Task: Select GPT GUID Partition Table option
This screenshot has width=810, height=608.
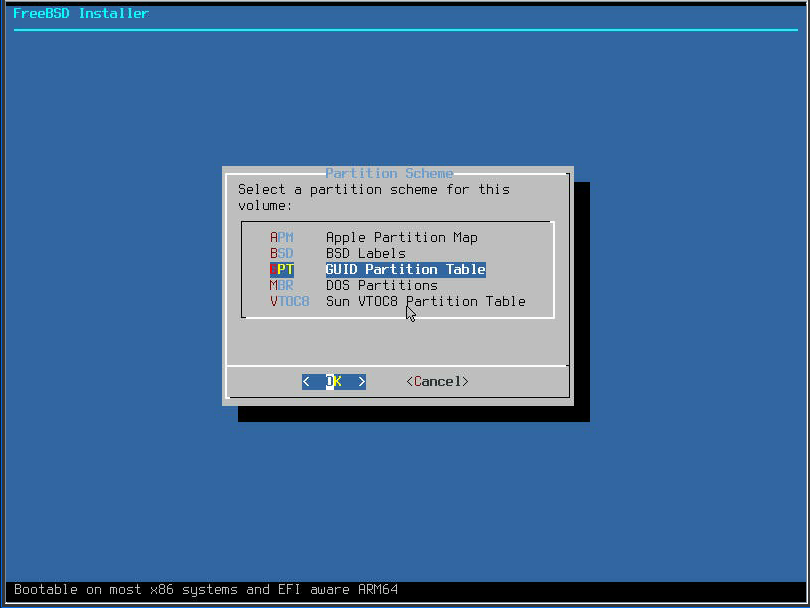Action: 378,270
